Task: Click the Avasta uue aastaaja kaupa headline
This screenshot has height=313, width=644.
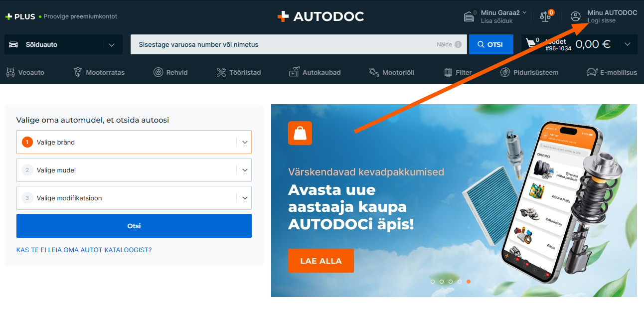Action: (351, 207)
